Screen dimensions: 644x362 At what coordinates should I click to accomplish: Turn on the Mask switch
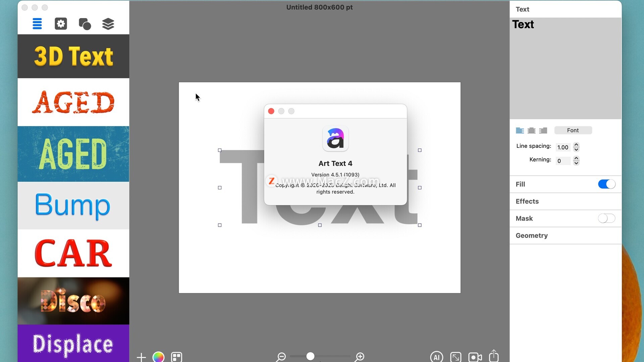(x=606, y=219)
